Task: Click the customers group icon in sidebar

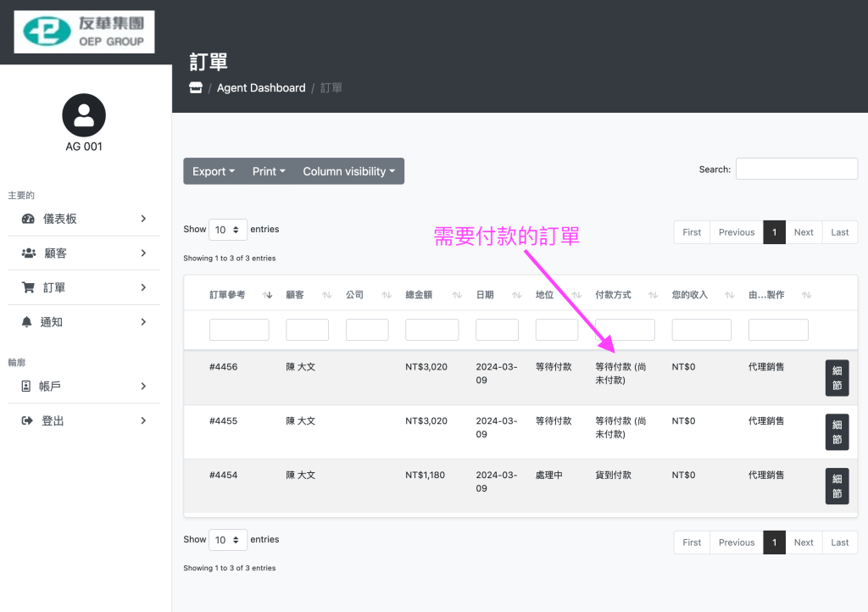Action: (x=28, y=253)
